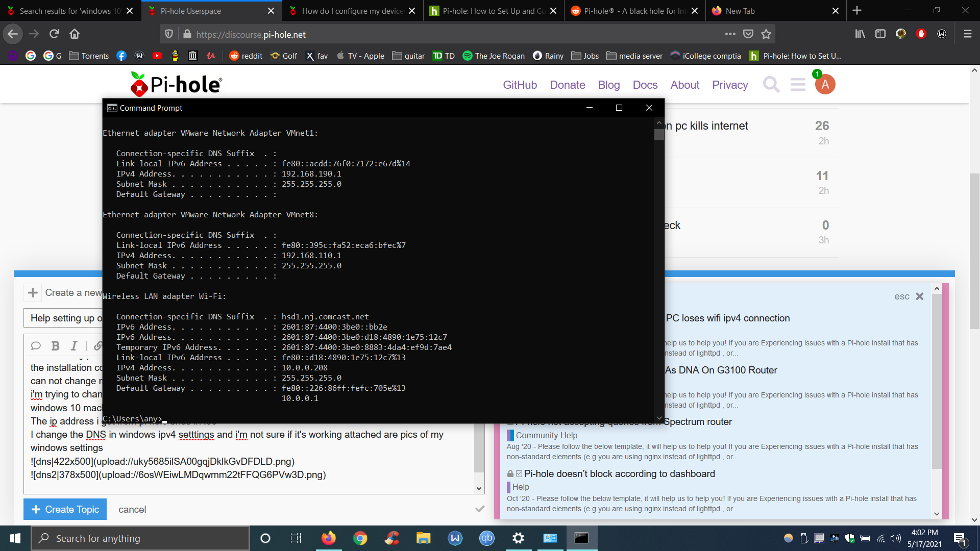Click the browser back arrow
Viewport: 980px width, 551px height.
[x=13, y=34]
